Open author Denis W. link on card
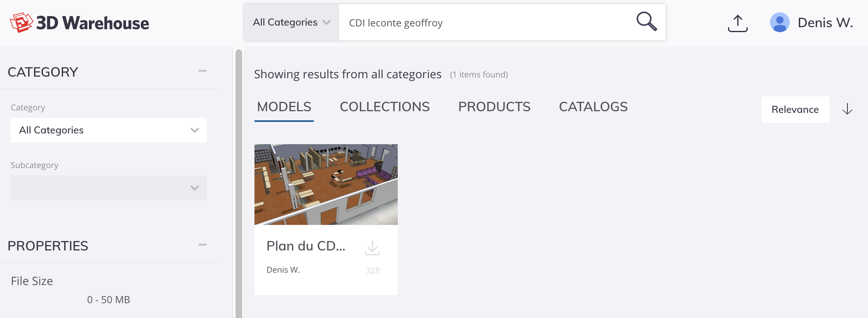The width and height of the screenshot is (868, 318). click(283, 270)
